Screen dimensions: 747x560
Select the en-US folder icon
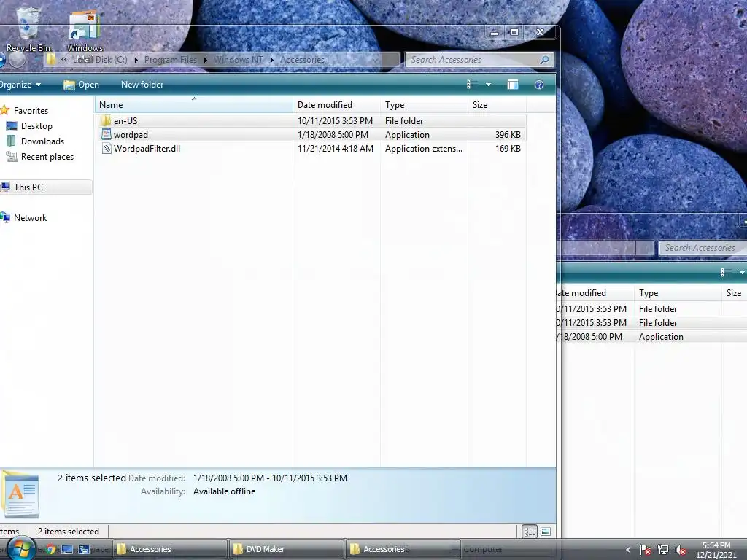pos(107,120)
